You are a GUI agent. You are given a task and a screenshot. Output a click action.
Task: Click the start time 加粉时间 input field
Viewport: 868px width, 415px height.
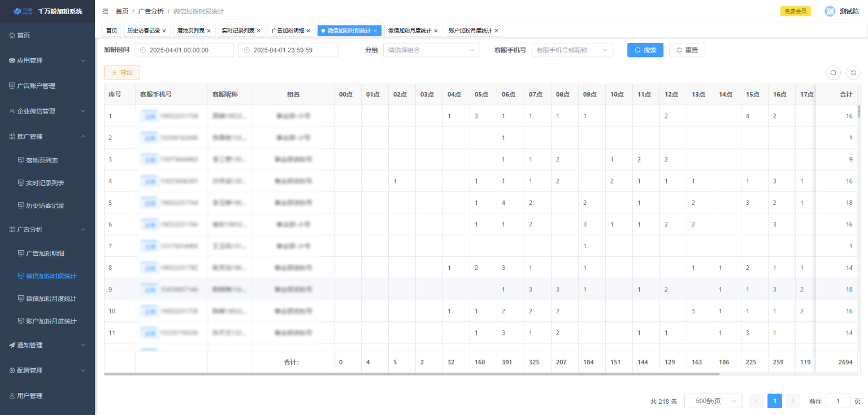[x=184, y=50]
